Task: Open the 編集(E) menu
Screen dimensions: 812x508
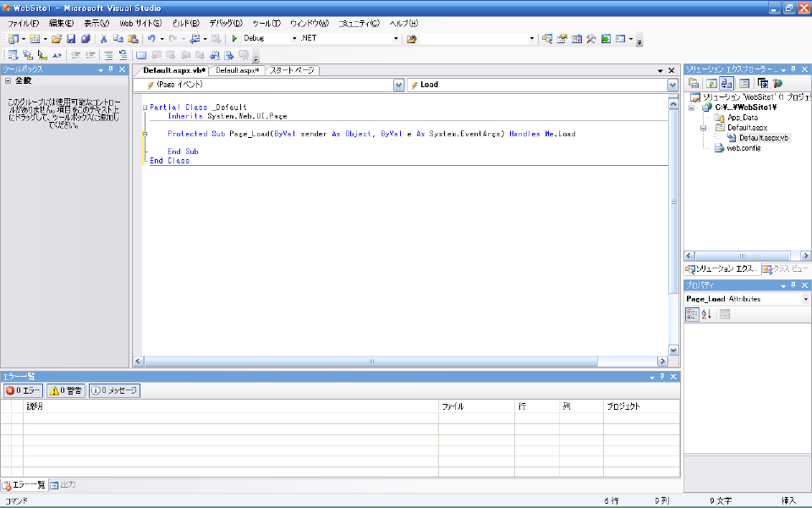Action: pyautogui.click(x=61, y=24)
